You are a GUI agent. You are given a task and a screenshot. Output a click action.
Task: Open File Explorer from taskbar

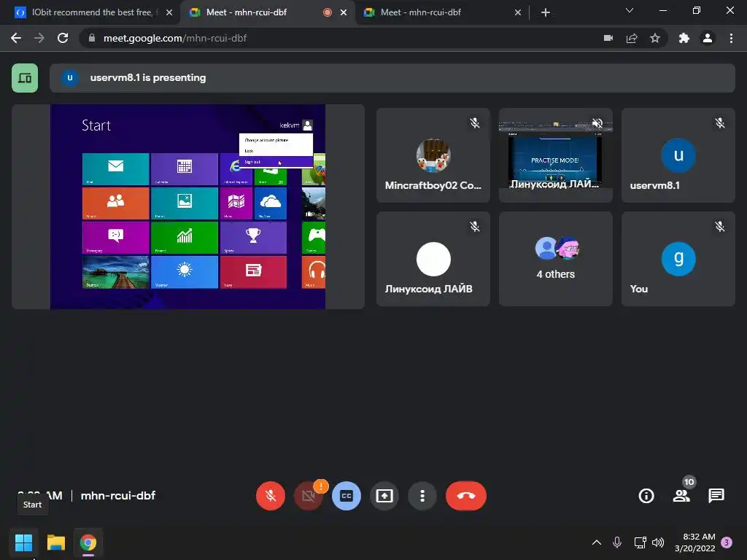pyautogui.click(x=55, y=542)
